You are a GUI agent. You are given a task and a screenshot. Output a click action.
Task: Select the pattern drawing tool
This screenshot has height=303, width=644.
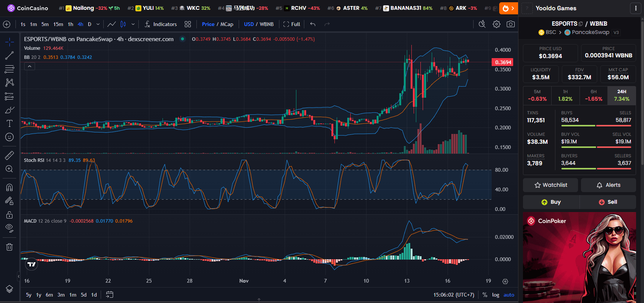coord(9,83)
